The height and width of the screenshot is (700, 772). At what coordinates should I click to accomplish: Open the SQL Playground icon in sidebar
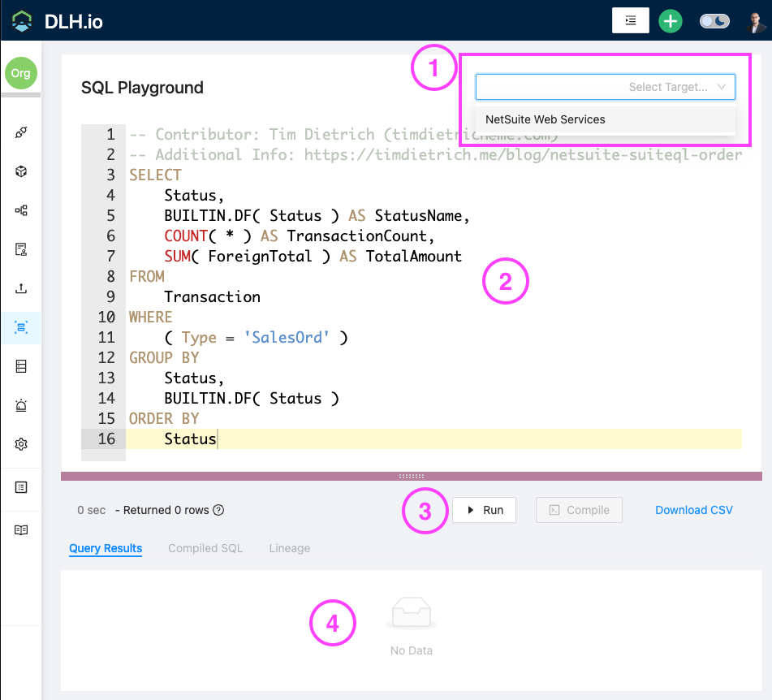(20, 327)
